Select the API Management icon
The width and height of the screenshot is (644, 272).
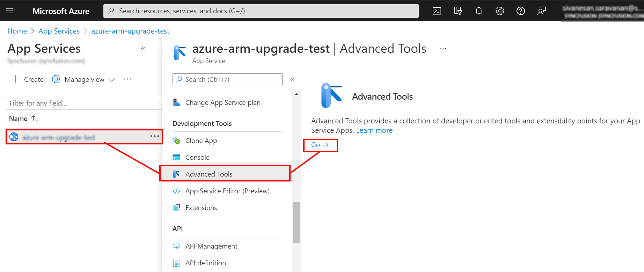[x=176, y=246]
